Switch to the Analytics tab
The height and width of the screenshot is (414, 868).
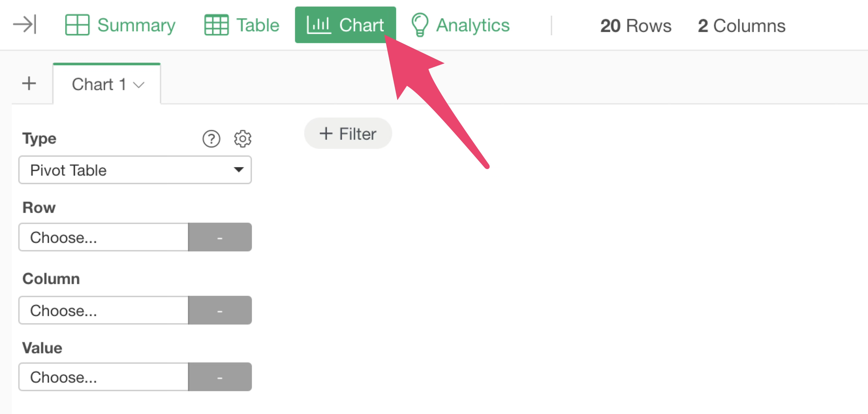tap(473, 25)
